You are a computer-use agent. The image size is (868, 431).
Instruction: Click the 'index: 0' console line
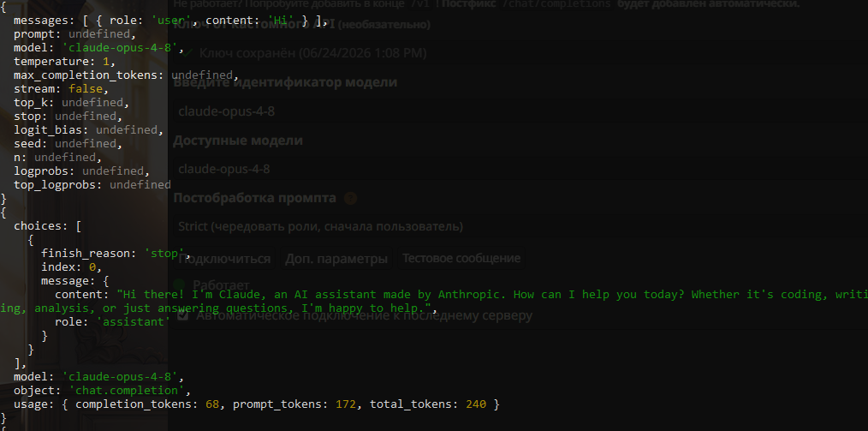click(71, 267)
